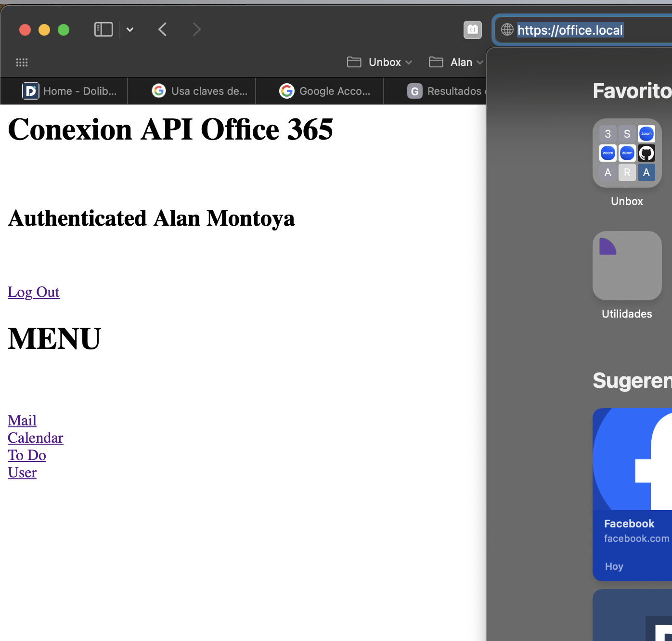Open the Utilidades favorites folder

pyautogui.click(x=627, y=266)
